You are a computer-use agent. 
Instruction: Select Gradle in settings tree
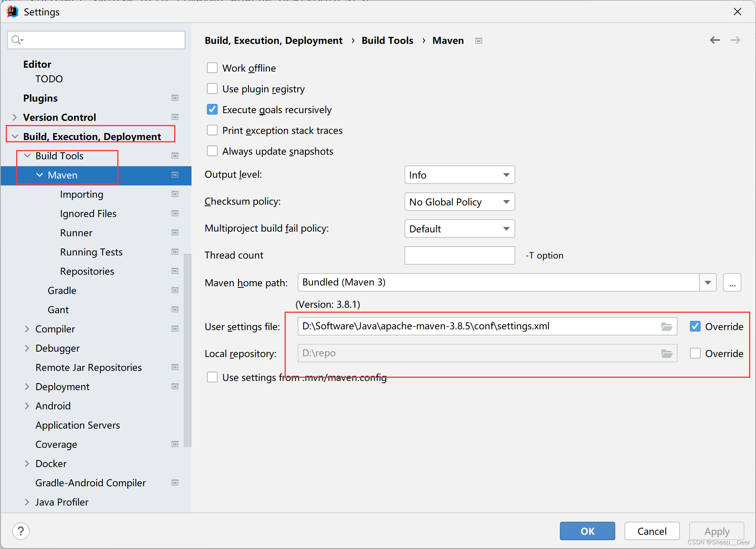click(x=62, y=290)
